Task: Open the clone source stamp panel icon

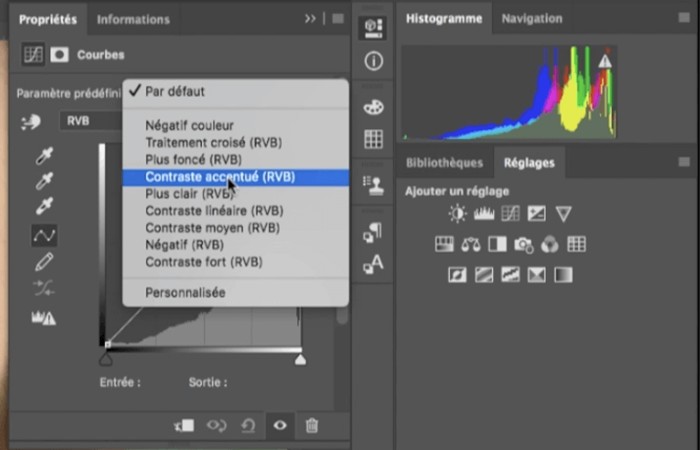Action: tap(373, 186)
